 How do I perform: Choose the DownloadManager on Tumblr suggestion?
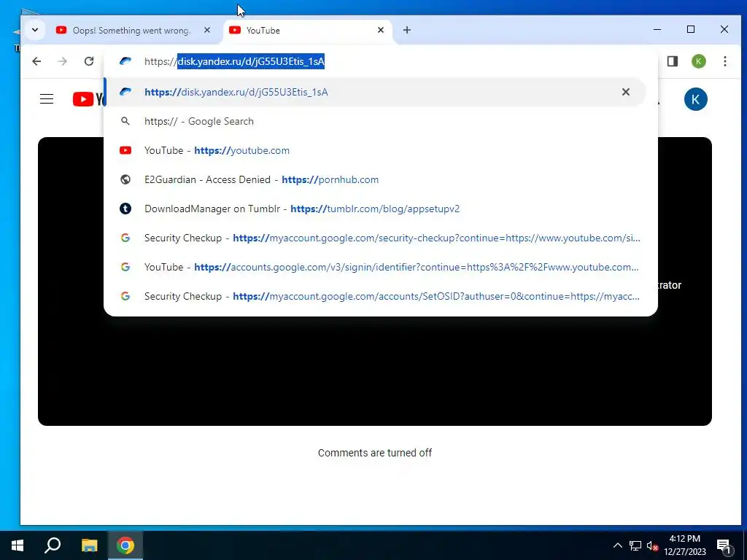point(374,209)
